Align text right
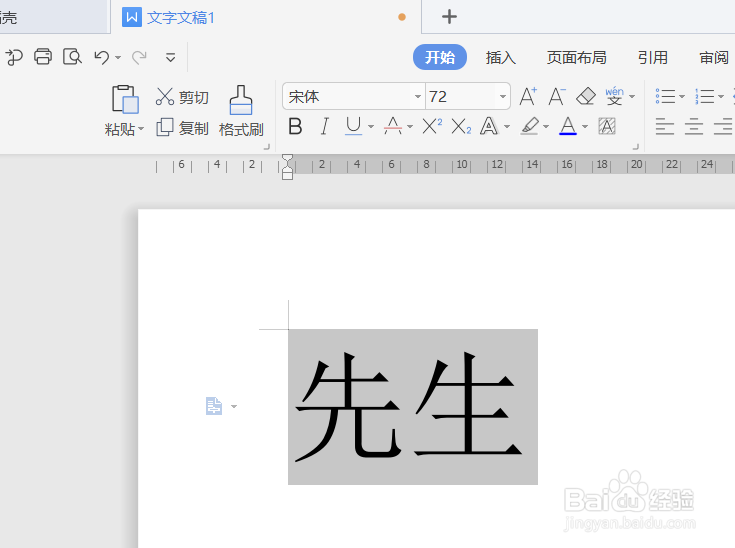This screenshot has width=735, height=548. pos(723,127)
